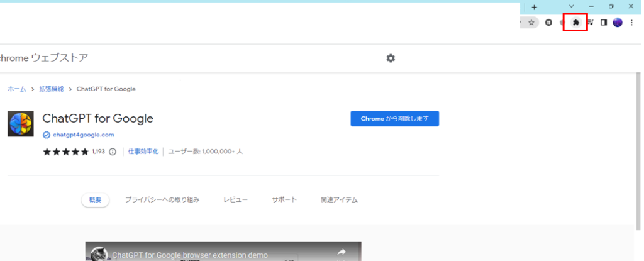644x261 pixels.
Task: Open the Chrome extensions puzzle icon
Action: 576,23
